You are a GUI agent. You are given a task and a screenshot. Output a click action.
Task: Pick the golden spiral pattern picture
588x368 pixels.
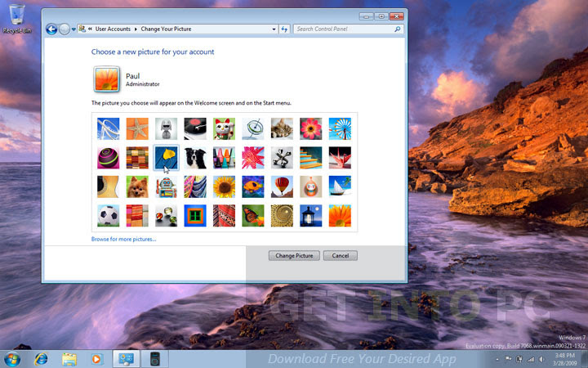click(282, 216)
